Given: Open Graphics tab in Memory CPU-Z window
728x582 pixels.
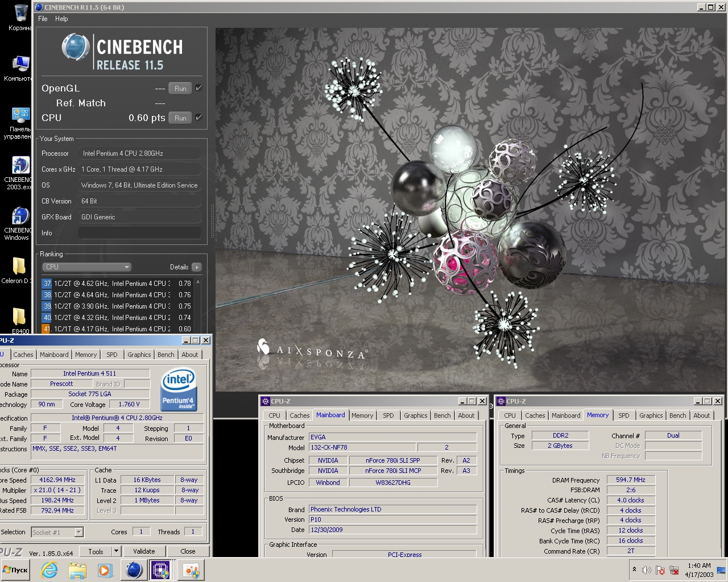Looking at the screenshot, I should point(651,415).
